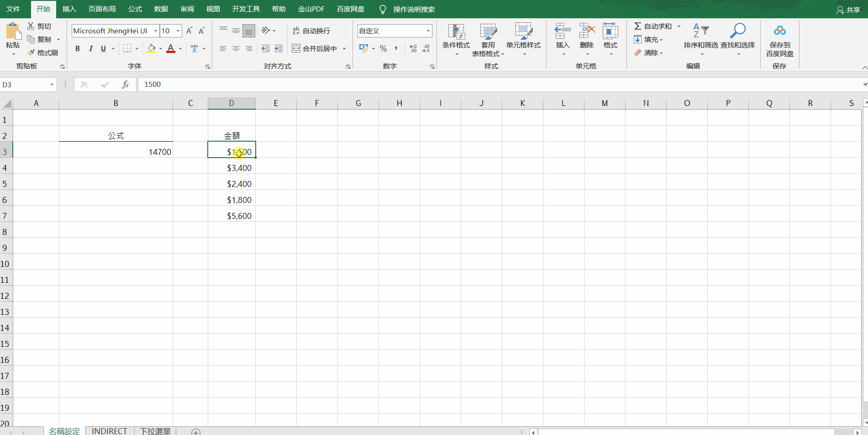Viewport: 868px width, 435px height.
Task: Expand the AutoSum dropdown arrow
Action: click(x=679, y=26)
